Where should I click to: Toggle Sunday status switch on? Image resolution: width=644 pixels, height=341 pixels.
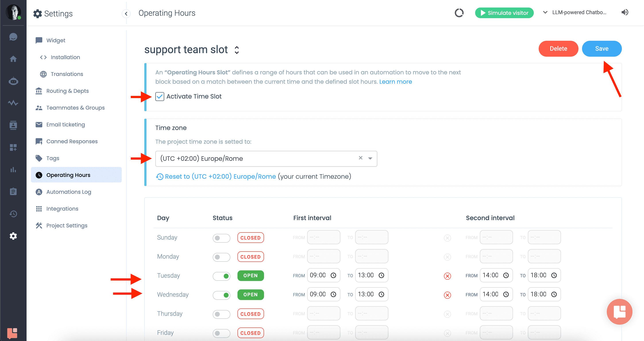pos(221,238)
